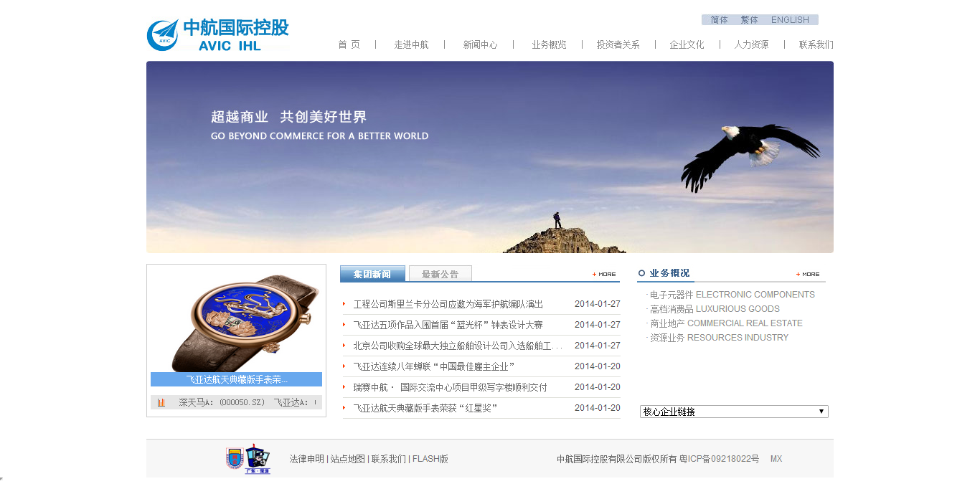The width and height of the screenshot is (980, 489).
Task: Select the 最新公告 tab
Action: (x=440, y=274)
